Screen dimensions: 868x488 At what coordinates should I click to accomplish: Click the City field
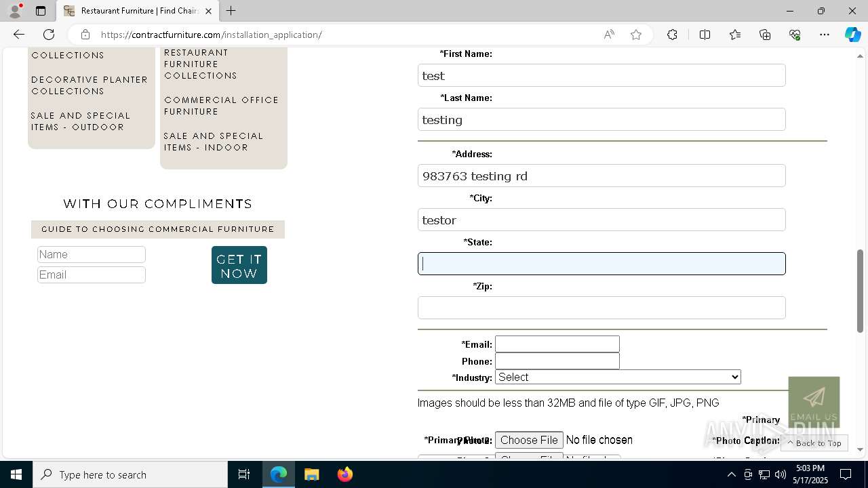(601, 220)
